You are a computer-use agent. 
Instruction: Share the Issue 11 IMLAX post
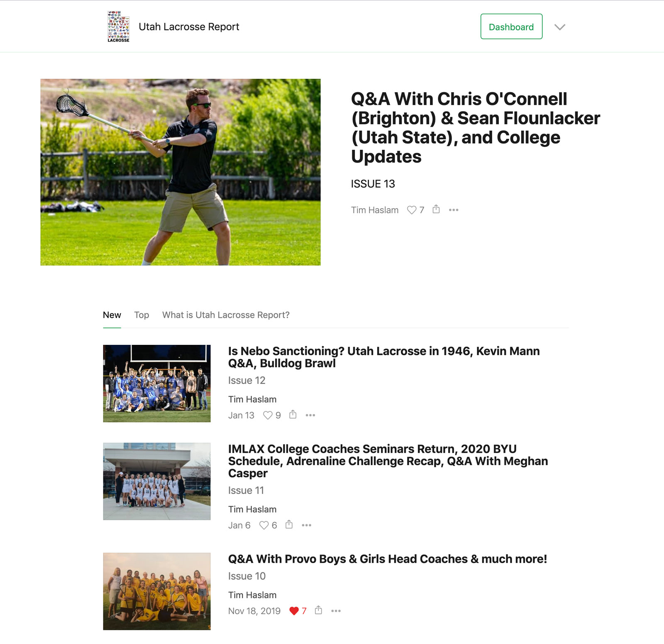289,524
